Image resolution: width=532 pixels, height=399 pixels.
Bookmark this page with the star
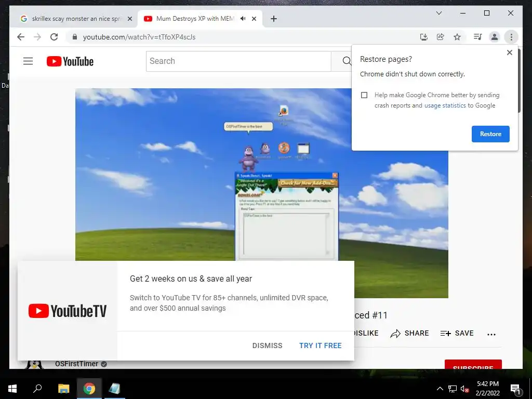(457, 37)
